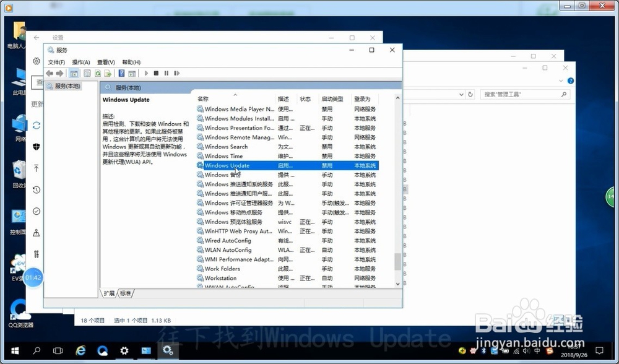This screenshot has width=619, height=364.
Task: Select the WinHTTP Web Proxy Aut... service
Action: pos(287,232)
